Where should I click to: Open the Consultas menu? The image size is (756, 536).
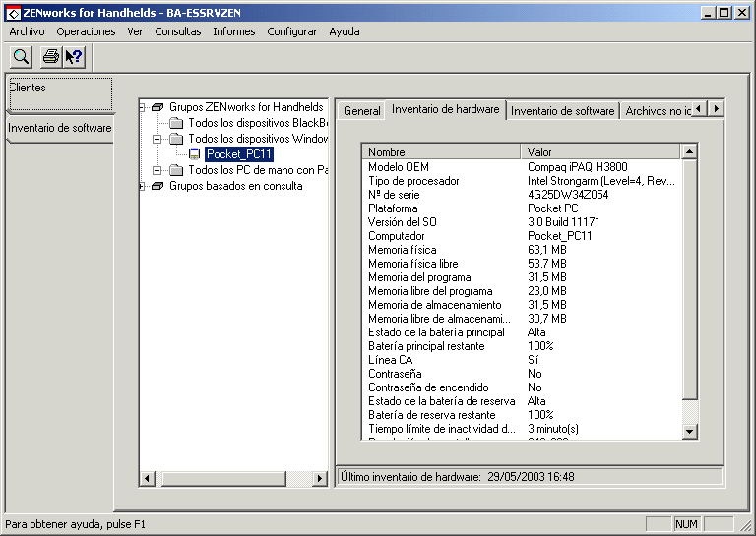pos(178,31)
